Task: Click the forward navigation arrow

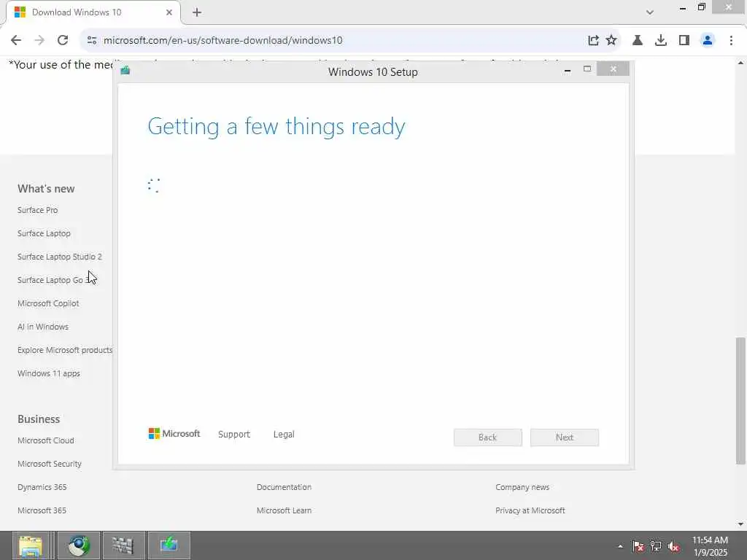Action: click(39, 41)
